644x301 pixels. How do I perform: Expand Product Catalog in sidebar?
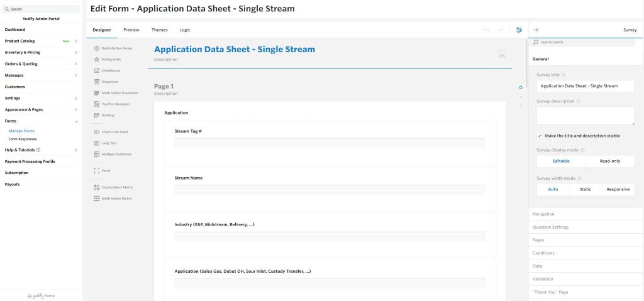(x=75, y=41)
